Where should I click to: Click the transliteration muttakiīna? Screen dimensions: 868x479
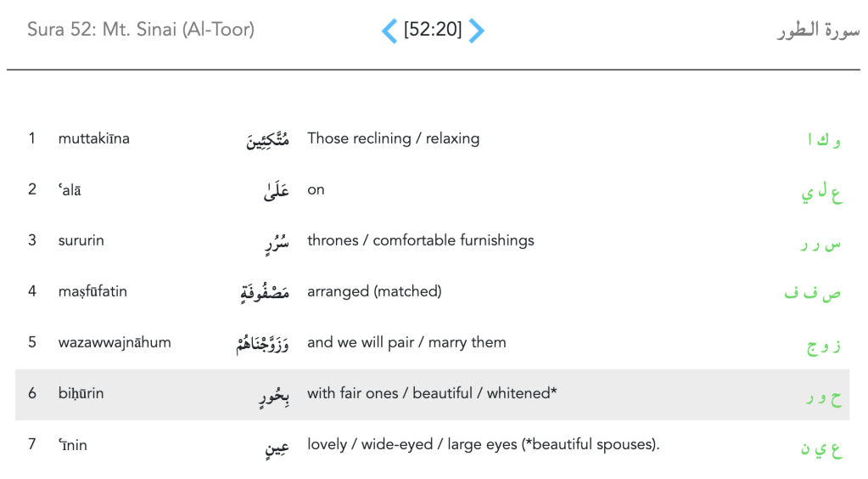pos(94,138)
